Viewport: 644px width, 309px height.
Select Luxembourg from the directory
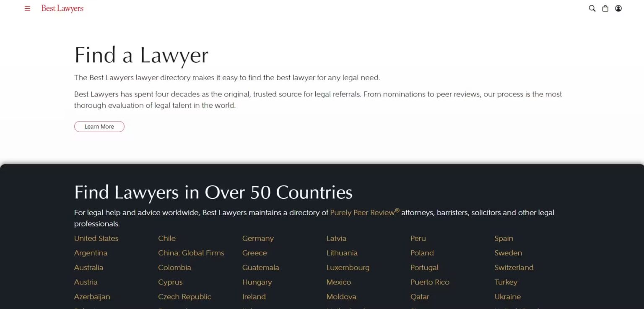pyautogui.click(x=348, y=267)
